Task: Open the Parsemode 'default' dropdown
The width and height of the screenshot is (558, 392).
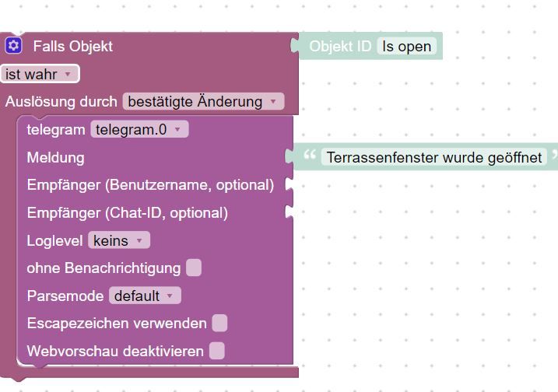Action: [145, 296]
